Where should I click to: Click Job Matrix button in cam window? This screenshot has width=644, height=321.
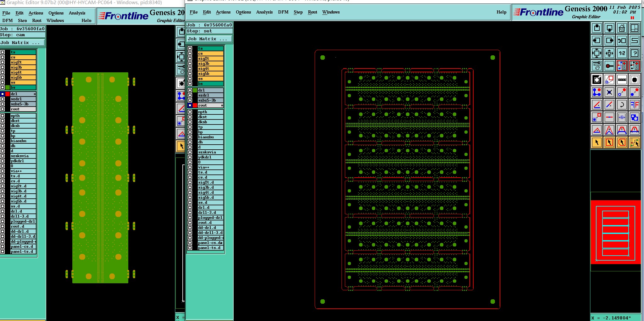(22, 43)
